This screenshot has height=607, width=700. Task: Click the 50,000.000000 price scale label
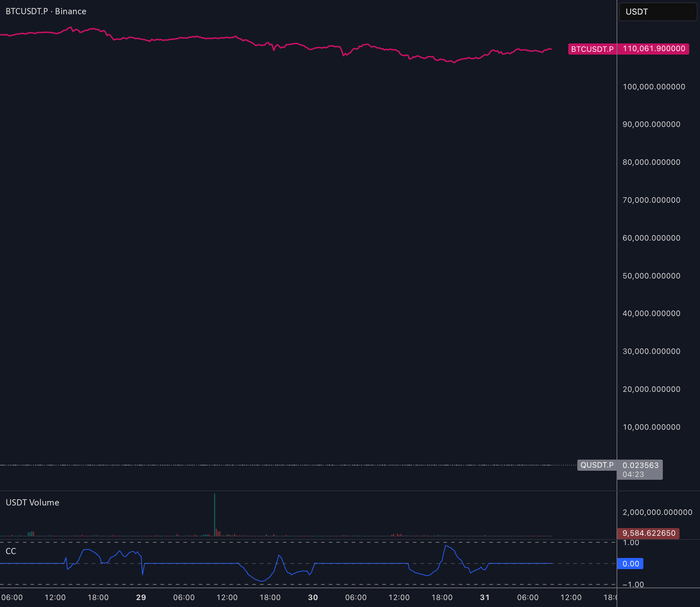(651, 276)
